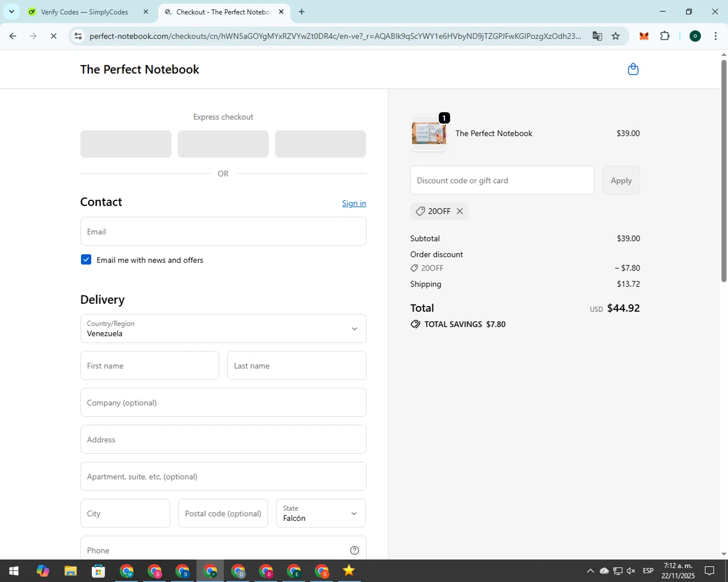Focus the Discount code or gift card field
This screenshot has width=728, height=582.
[x=502, y=180]
